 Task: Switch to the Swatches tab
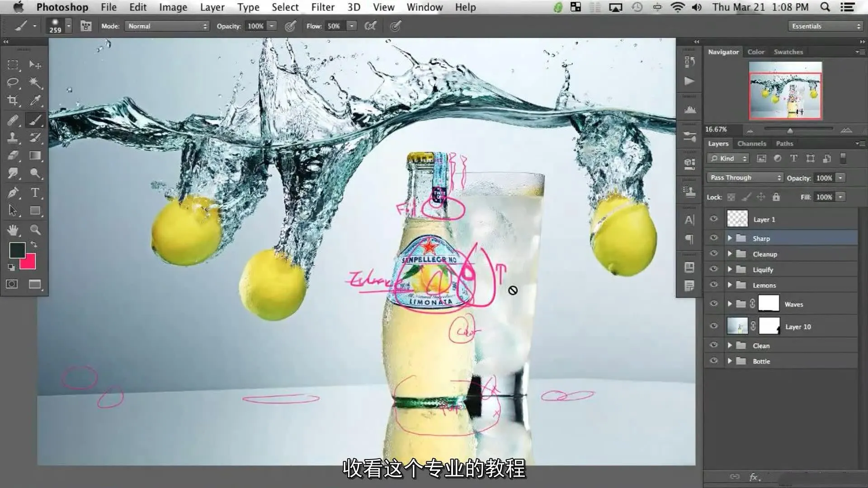pyautogui.click(x=788, y=52)
